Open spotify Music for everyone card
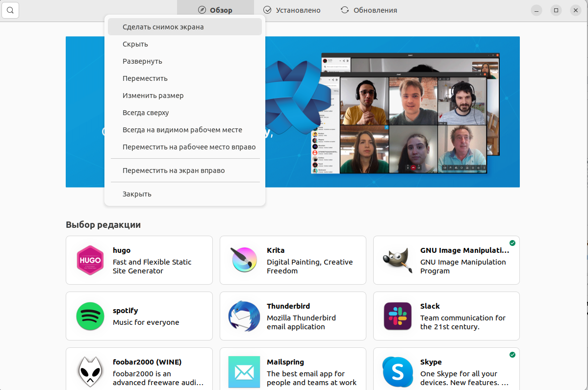 tap(139, 316)
